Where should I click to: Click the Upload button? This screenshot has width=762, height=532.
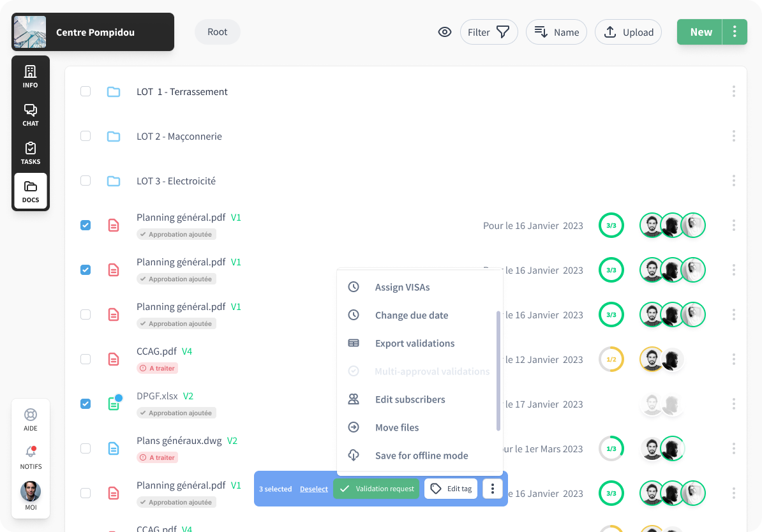(x=628, y=32)
